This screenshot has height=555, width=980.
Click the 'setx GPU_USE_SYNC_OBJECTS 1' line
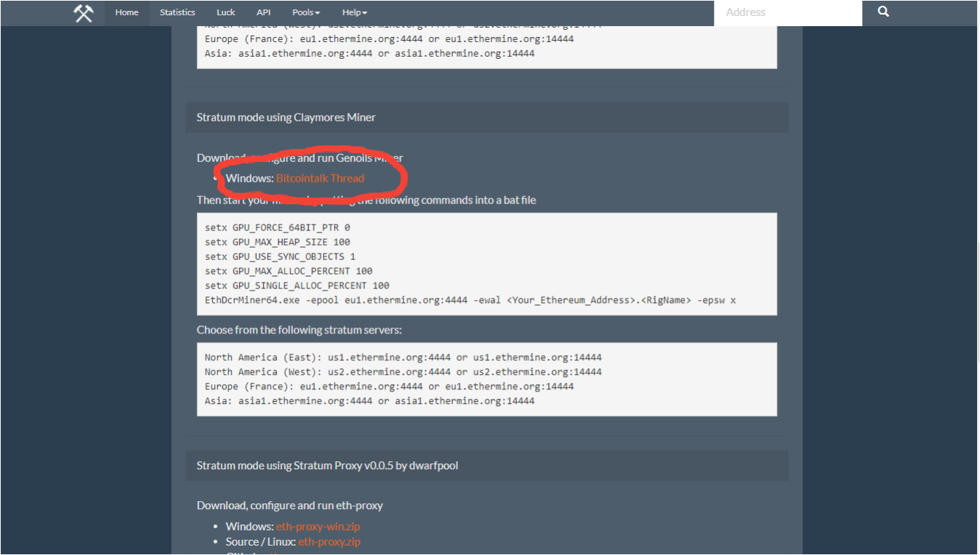[x=280, y=256]
